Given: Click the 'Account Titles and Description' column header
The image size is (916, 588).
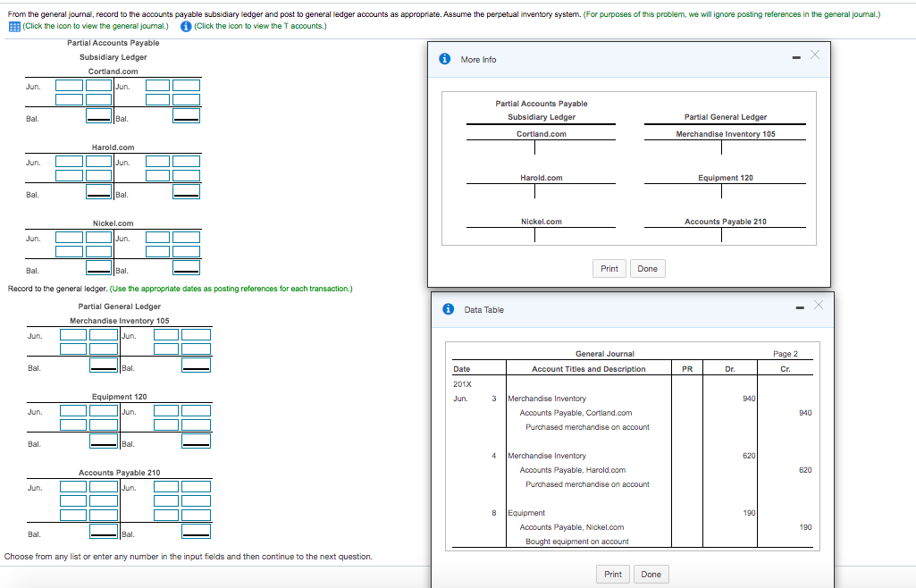Looking at the screenshot, I should 588,369.
